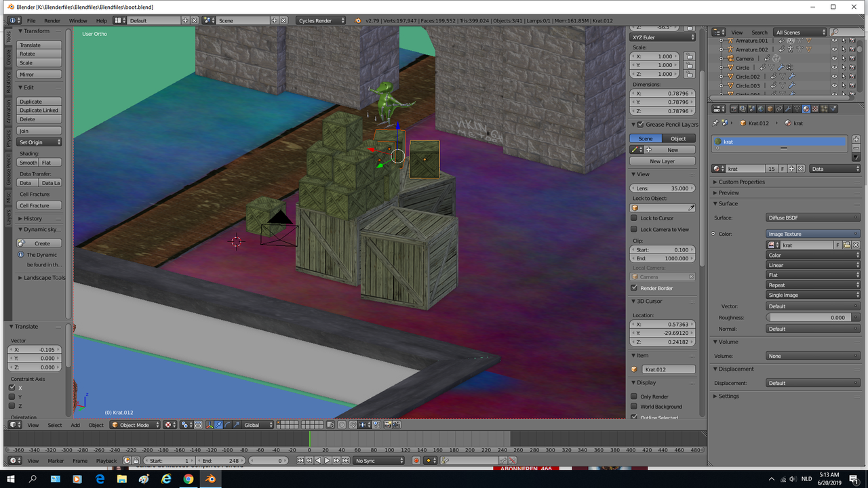
Task: Expand the Landscape Tools panel
Action: [x=41, y=277]
